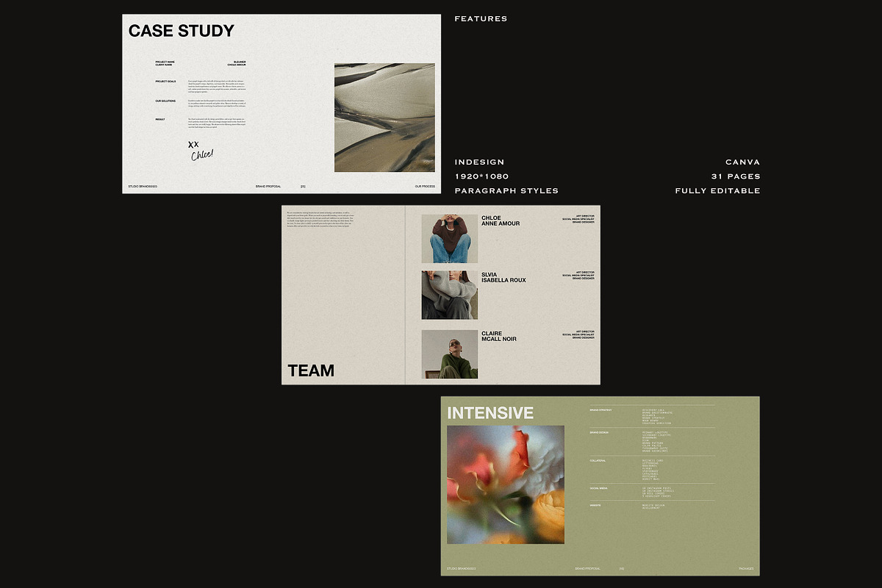Click the 'SOCIAL MEDIA' row label
Screen dimensions: 882x588
tap(598, 487)
